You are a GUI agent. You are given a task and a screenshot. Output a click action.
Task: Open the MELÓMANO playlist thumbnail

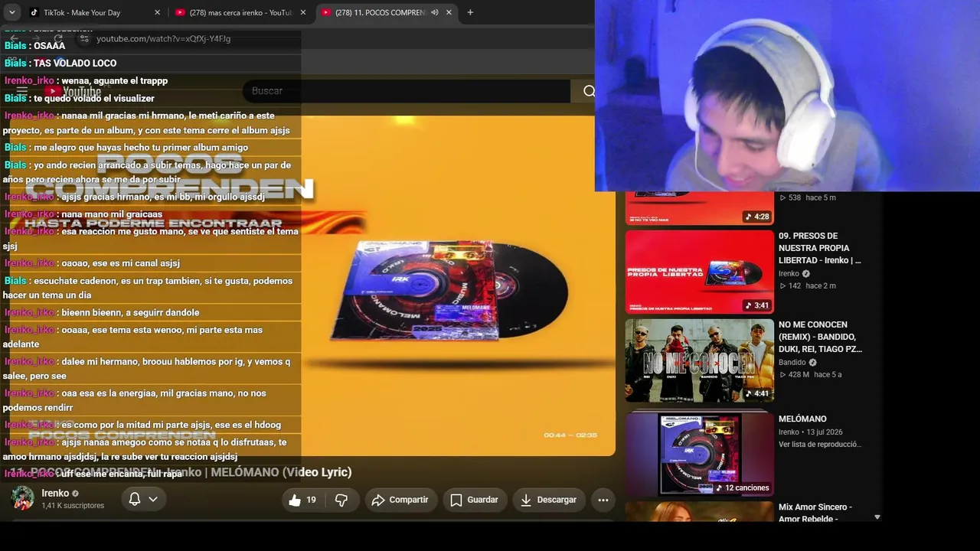(x=700, y=455)
